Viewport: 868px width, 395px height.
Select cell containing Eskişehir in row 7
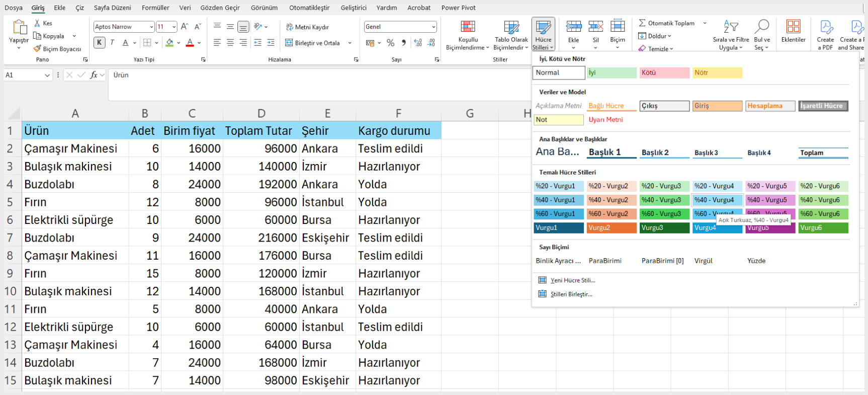point(327,238)
